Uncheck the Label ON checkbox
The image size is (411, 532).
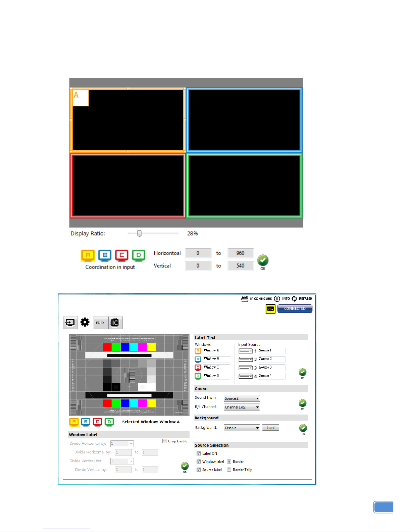(199, 453)
